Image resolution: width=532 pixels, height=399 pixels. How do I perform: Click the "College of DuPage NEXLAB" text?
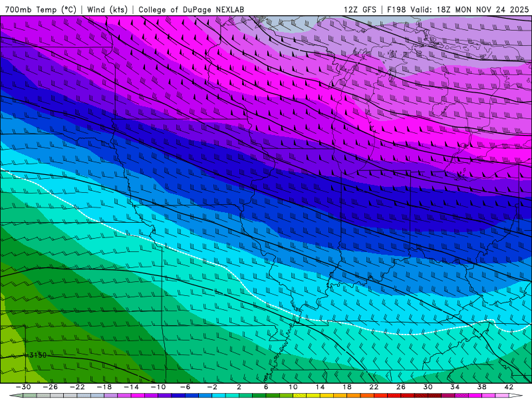click(x=191, y=9)
